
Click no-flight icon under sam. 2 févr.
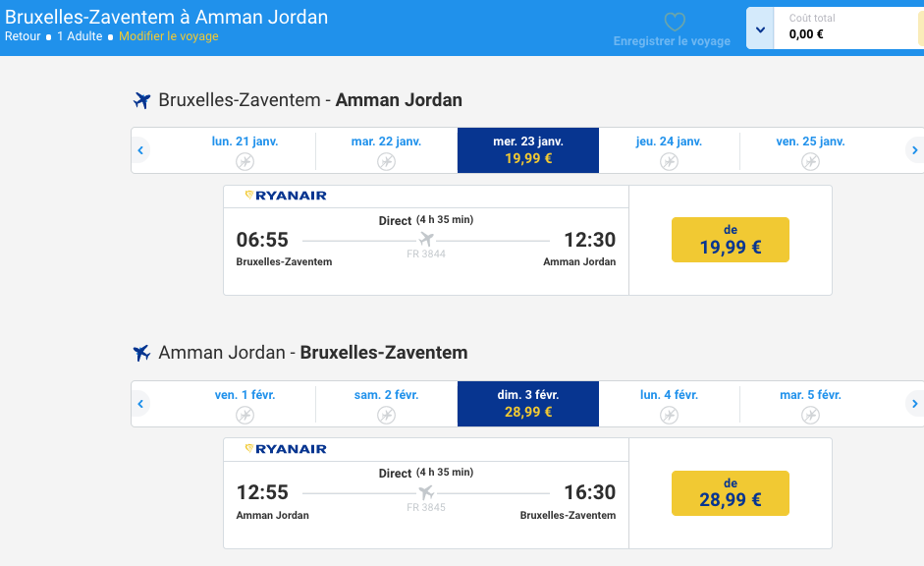(387, 415)
